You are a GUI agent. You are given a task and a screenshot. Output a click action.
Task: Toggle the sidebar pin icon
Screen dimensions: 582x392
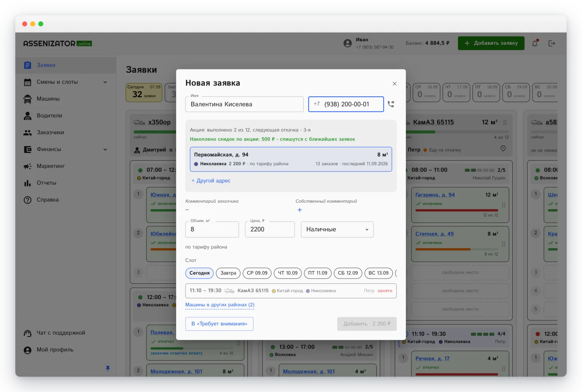coord(108,368)
